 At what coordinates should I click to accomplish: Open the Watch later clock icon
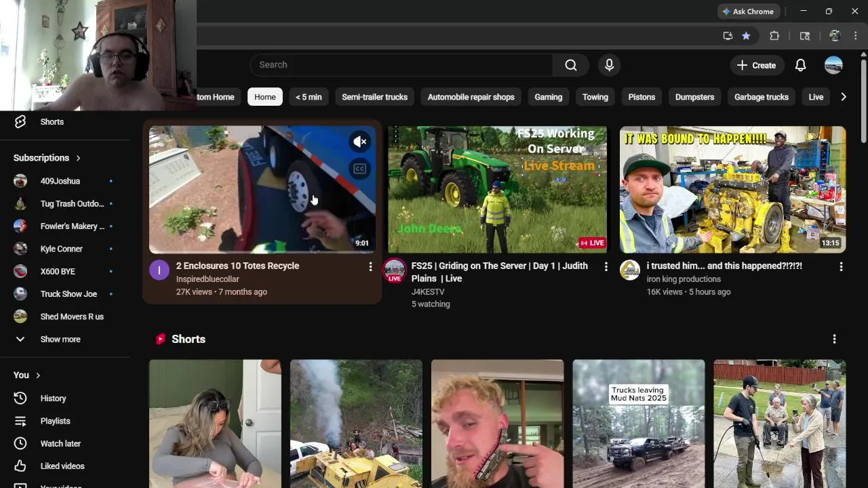pos(20,443)
